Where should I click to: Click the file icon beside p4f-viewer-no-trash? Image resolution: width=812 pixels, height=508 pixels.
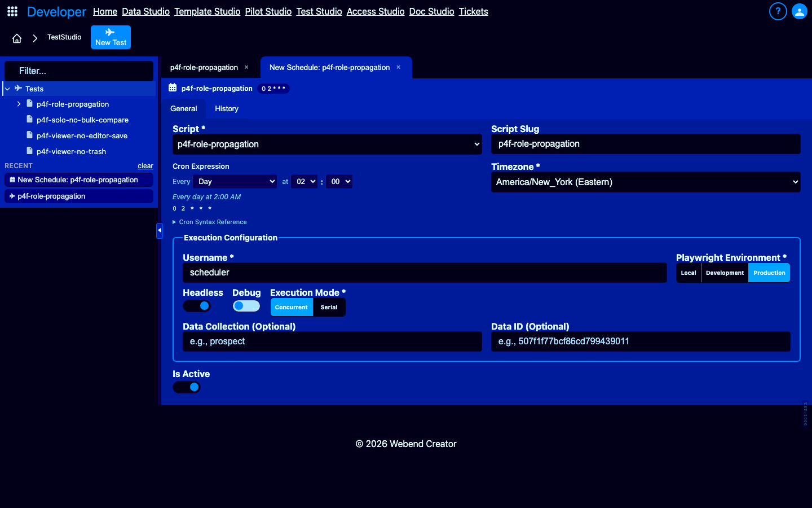(30, 151)
